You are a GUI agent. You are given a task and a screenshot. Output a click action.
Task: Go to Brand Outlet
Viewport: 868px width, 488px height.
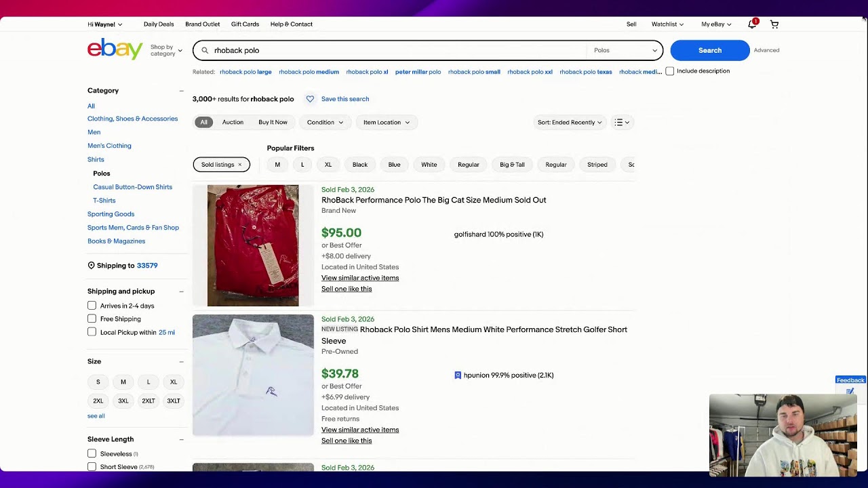[x=203, y=24]
